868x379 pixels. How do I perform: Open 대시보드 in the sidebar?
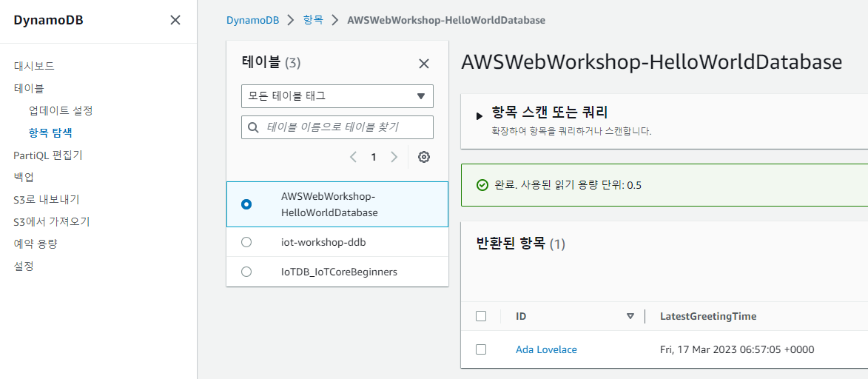(x=34, y=66)
